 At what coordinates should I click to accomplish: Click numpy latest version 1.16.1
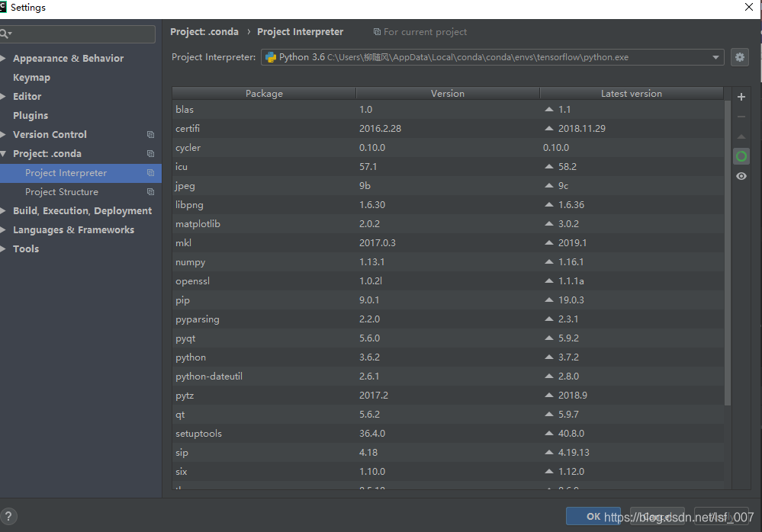pos(571,262)
